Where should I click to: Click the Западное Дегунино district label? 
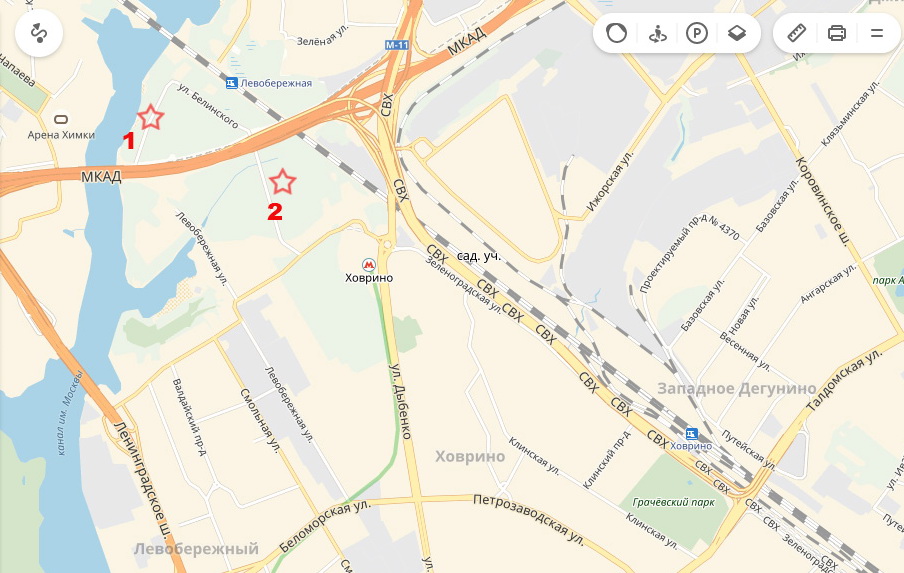pos(736,389)
